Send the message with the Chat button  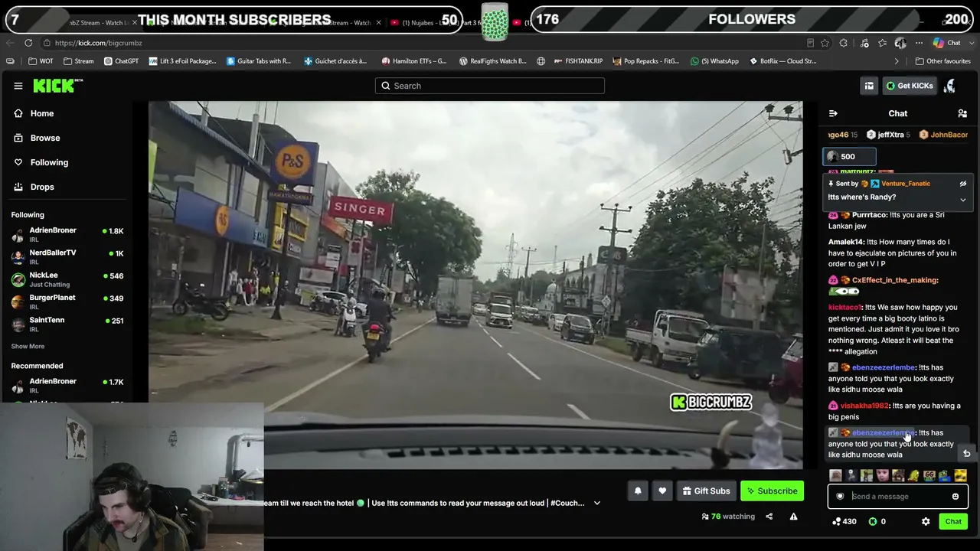[953, 522]
